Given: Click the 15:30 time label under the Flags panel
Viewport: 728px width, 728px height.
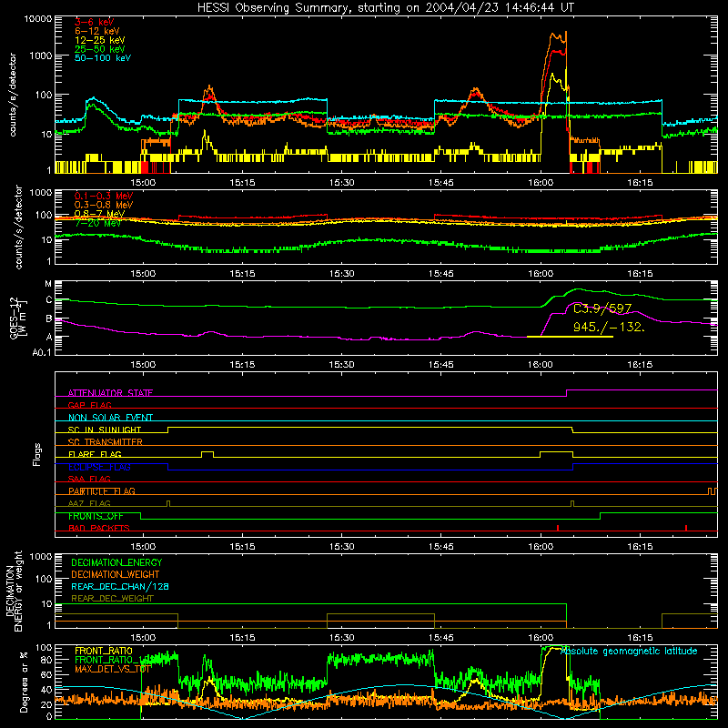Looking at the screenshot, I should click(x=342, y=547).
